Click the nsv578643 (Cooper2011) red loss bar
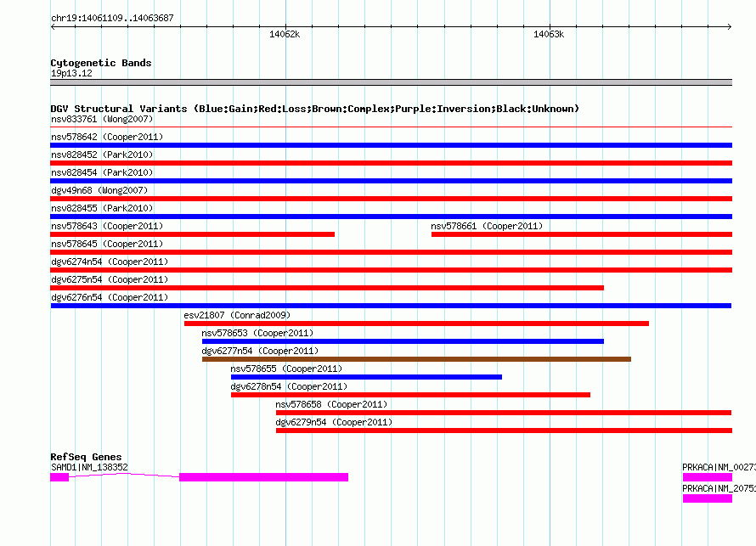 click(192, 234)
